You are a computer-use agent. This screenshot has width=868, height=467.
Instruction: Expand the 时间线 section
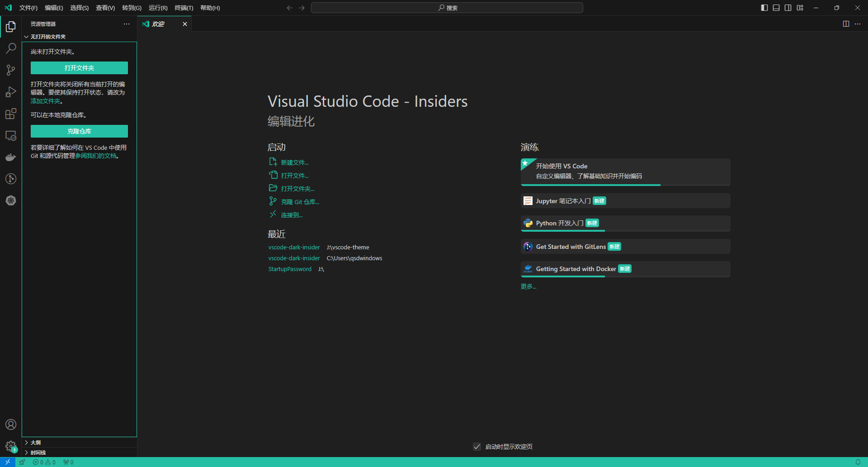(x=79, y=453)
